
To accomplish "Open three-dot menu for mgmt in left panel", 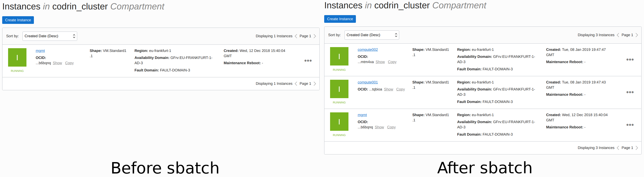I will click(308, 61).
